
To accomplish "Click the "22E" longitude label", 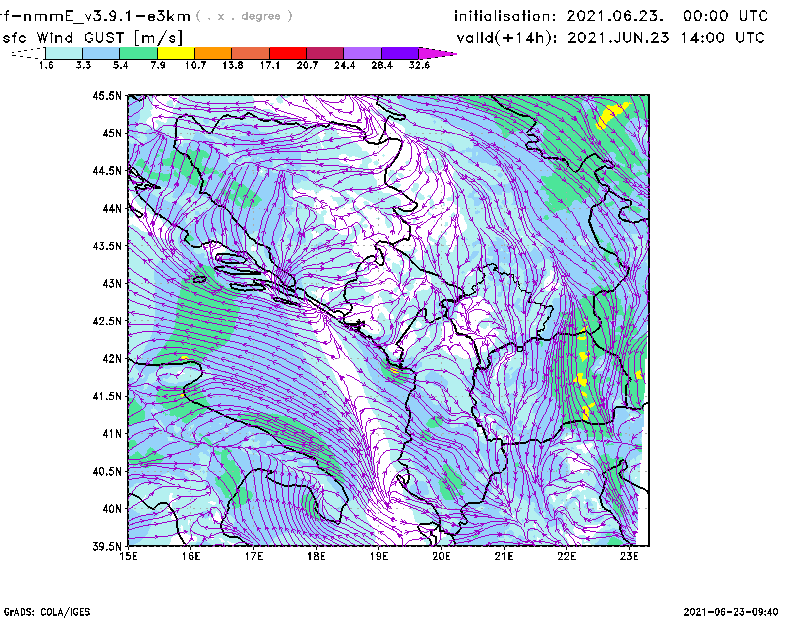I will [566, 556].
